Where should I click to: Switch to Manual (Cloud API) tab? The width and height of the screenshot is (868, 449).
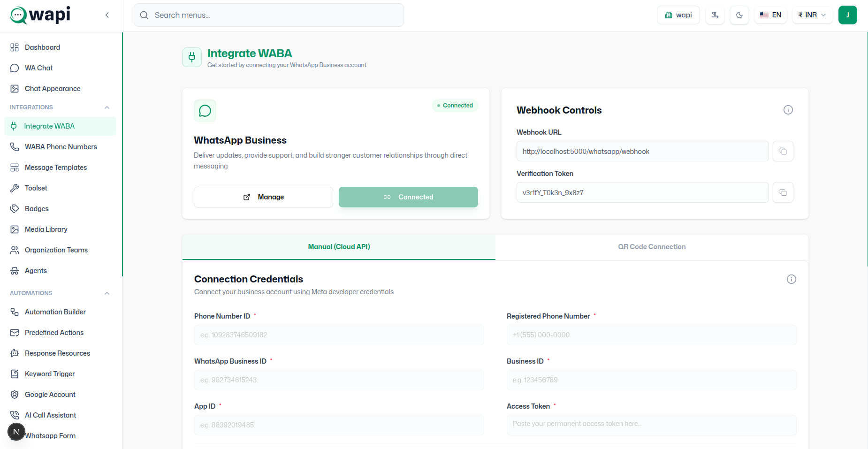click(x=339, y=247)
